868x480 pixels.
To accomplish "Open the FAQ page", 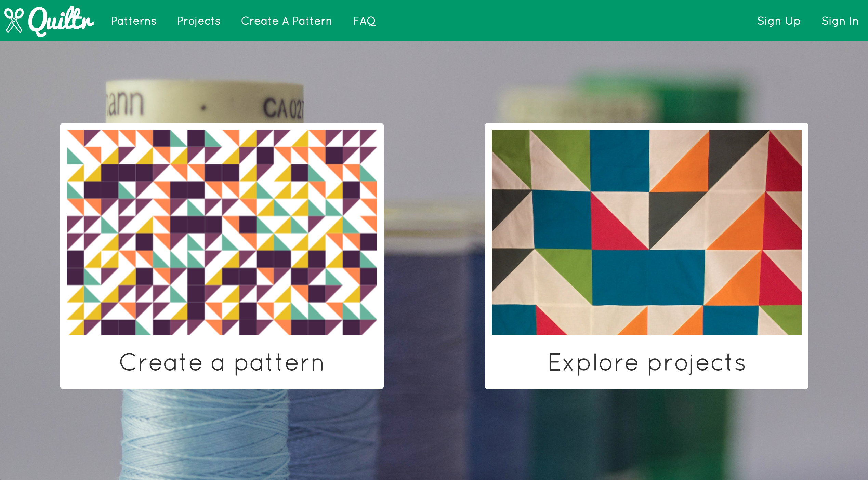I will [x=365, y=21].
